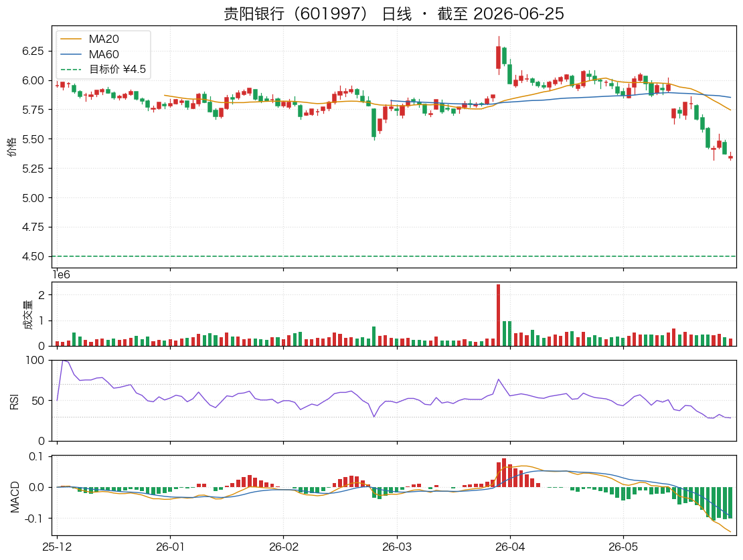Click the 成交量 axis label
Image resolution: width=743 pixels, height=560 pixels.
(x=28, y=314)
